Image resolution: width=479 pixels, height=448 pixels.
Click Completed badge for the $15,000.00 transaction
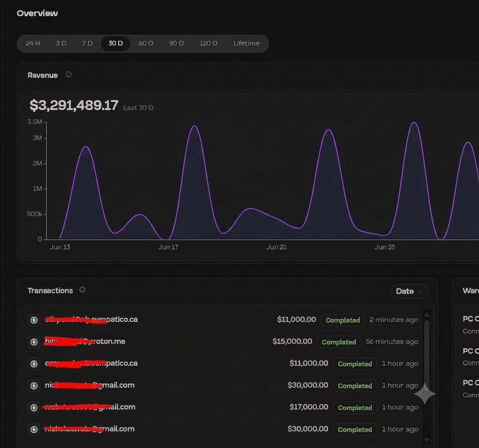339,342
